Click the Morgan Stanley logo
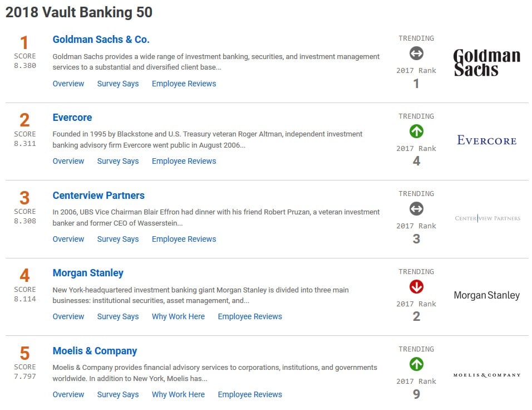Screen dimensions: 532x410 pos(487,295)
